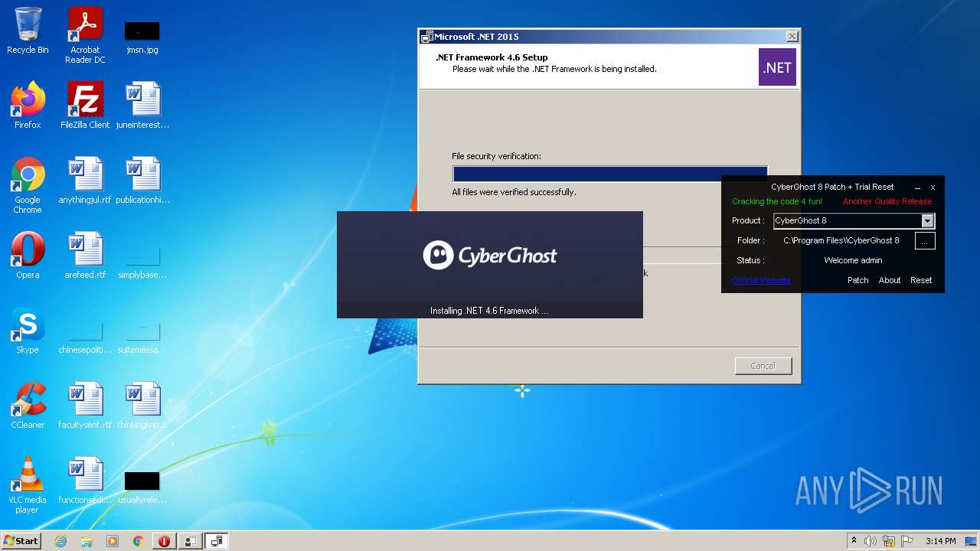The width and height of the screenshot is (980, 551).
Task: Open the Recycle Bin desktop icon
Action: coord(28,31)
